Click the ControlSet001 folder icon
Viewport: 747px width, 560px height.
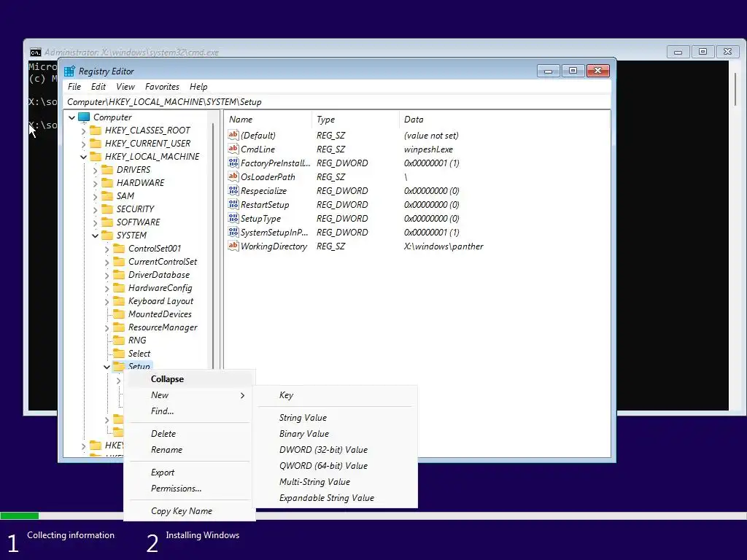(x=119, y=249)
